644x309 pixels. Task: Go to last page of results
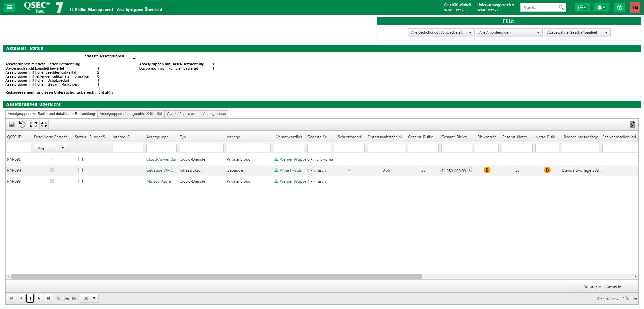click(x=49, y=298)
